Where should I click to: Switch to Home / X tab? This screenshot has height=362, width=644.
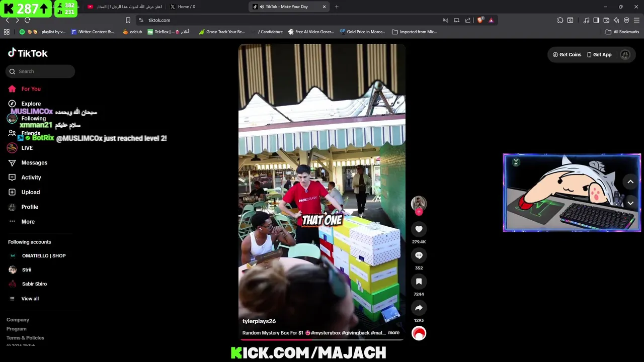click(x=206, y=7)
